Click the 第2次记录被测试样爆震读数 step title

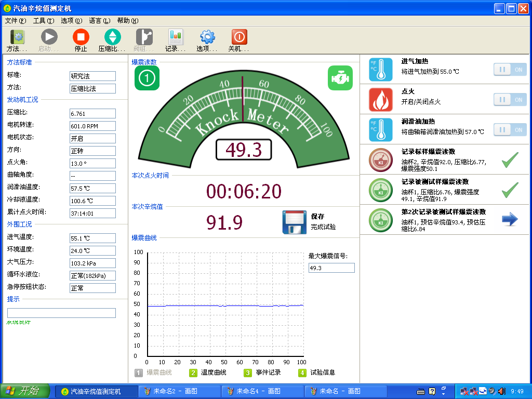pyautogui.click(x=444, y=212)
